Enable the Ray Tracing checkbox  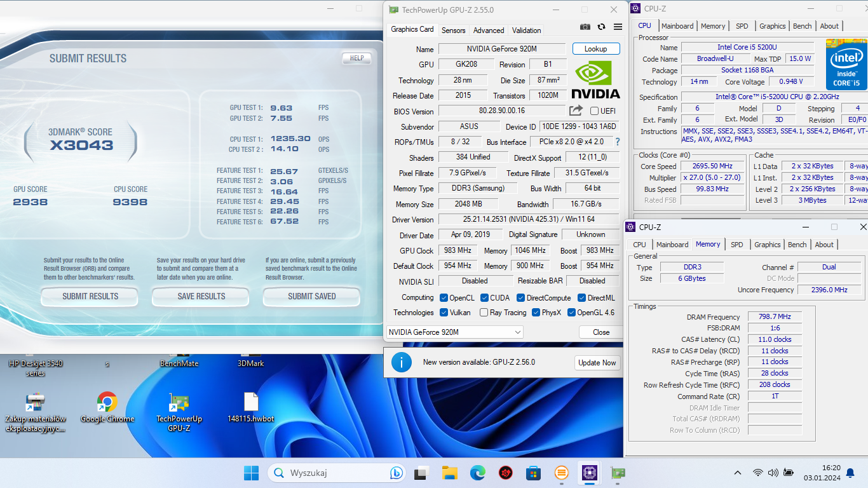[x=484, y=313]
